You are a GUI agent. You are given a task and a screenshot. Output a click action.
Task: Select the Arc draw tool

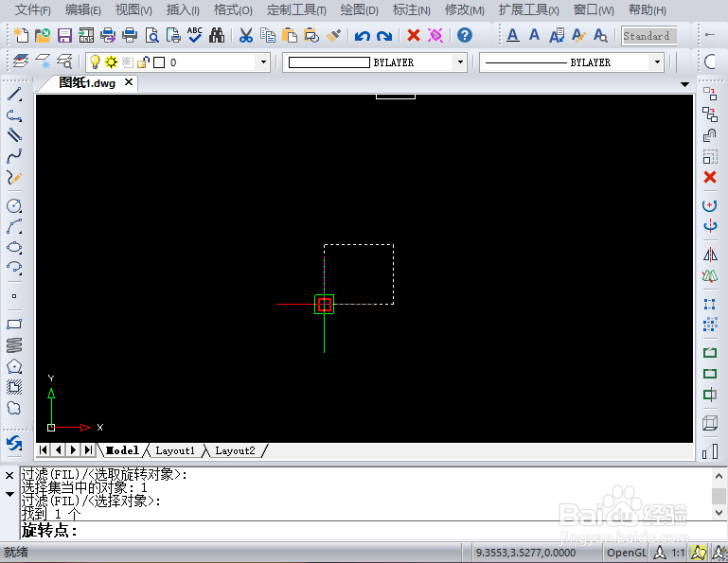(14, 227)
